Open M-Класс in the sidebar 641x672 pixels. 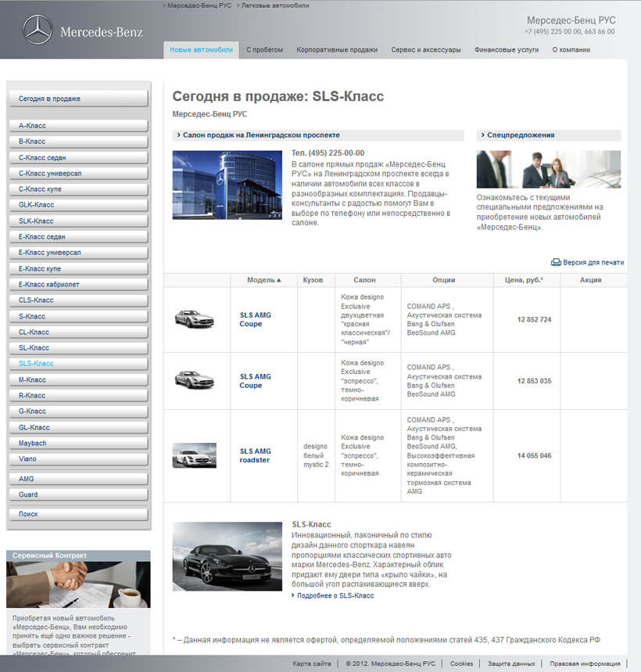point(78,379)
